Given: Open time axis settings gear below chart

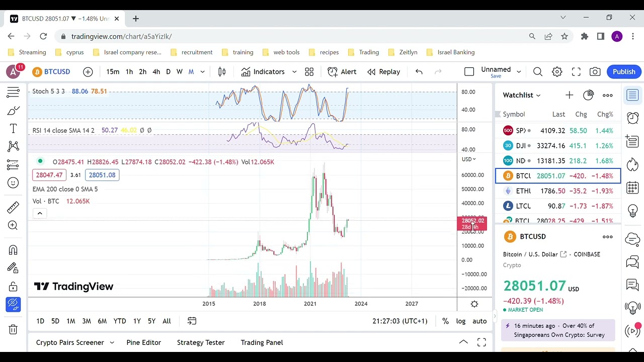Looking at the screenshot, I should [x=474, y=304].
